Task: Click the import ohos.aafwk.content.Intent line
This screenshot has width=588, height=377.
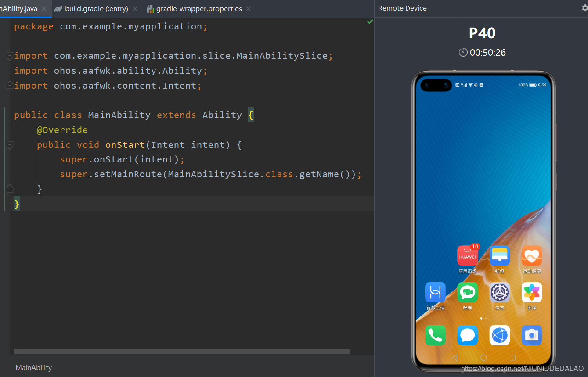Action: click(x=108, y=86)
